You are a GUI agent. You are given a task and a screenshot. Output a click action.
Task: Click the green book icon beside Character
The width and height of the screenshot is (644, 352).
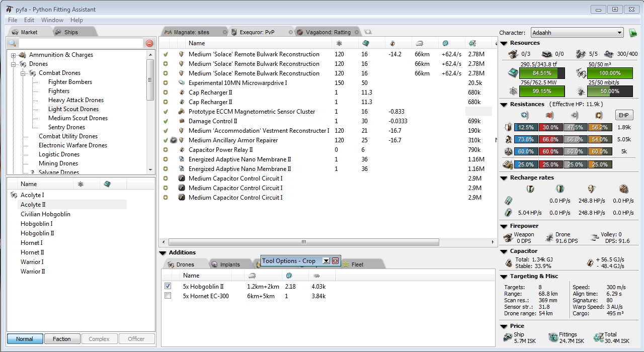(x=633, y=33)
